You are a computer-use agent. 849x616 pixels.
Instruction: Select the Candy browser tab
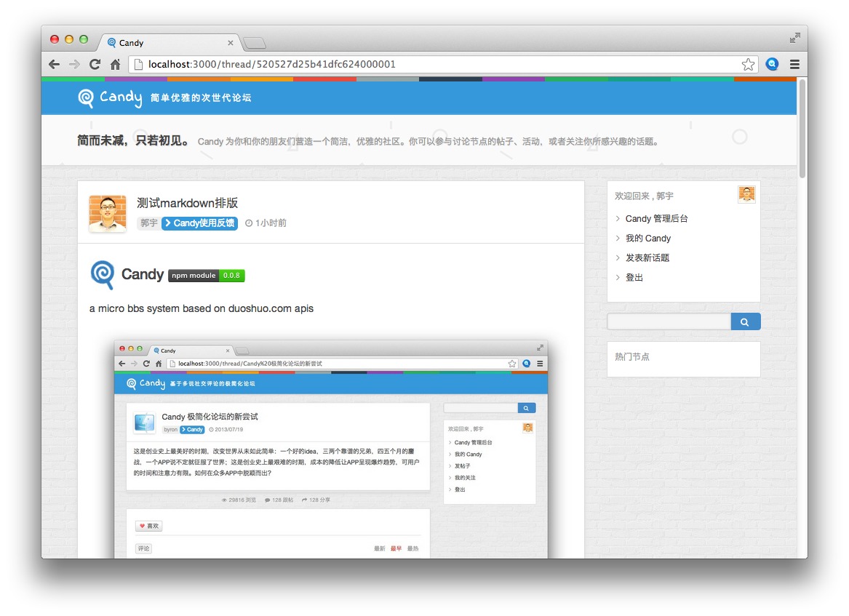point(170,43)
